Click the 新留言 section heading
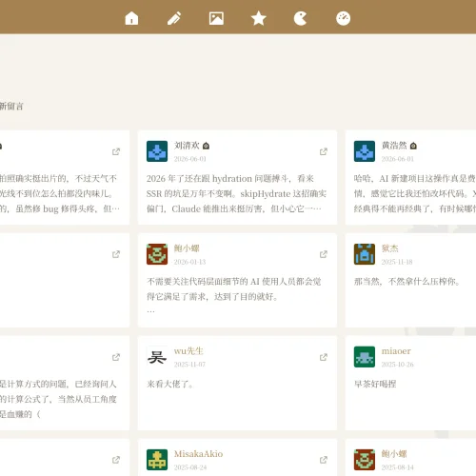 (x=11, y=106)
